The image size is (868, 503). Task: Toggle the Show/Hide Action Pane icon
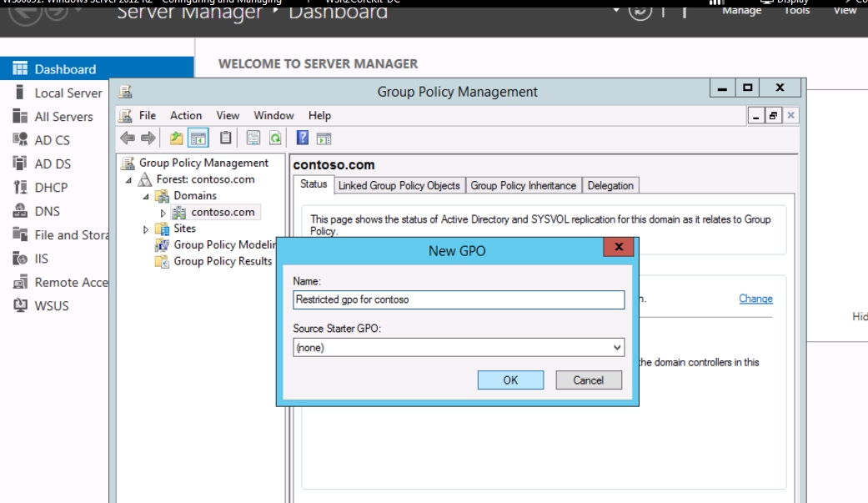(324, 138)
